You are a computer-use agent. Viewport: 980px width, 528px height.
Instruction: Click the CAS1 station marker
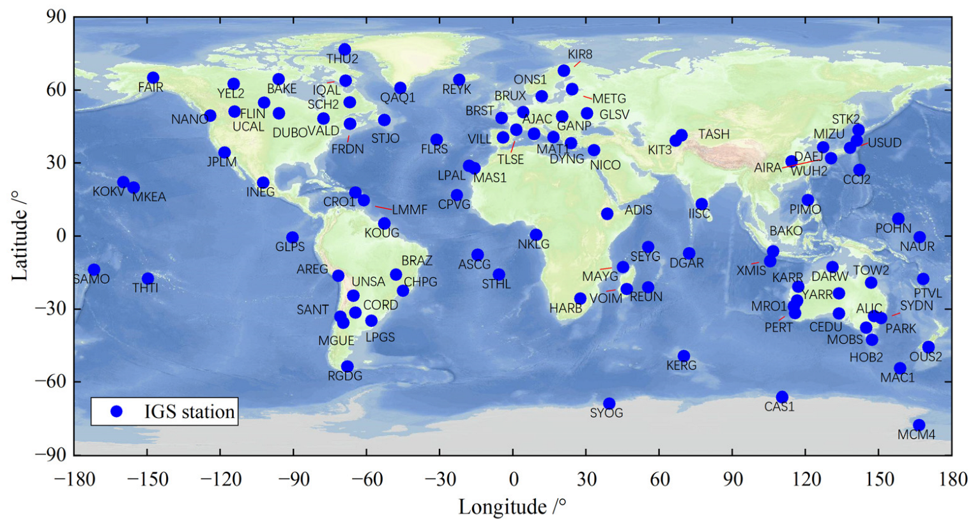[783, 397]
